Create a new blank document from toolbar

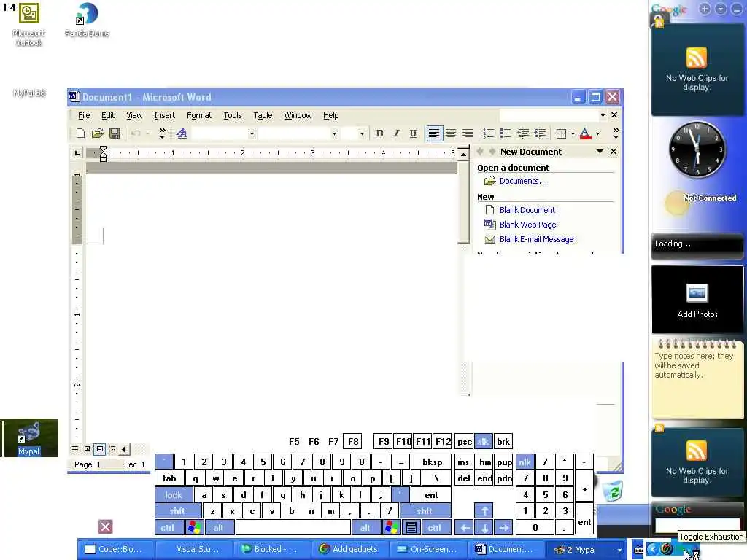click(80, 133)
